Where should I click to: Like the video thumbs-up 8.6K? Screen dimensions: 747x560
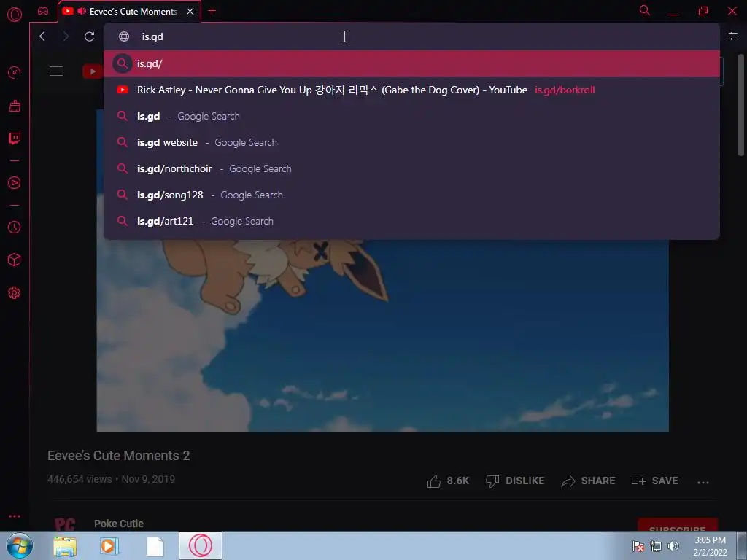(x=448, y=481)
